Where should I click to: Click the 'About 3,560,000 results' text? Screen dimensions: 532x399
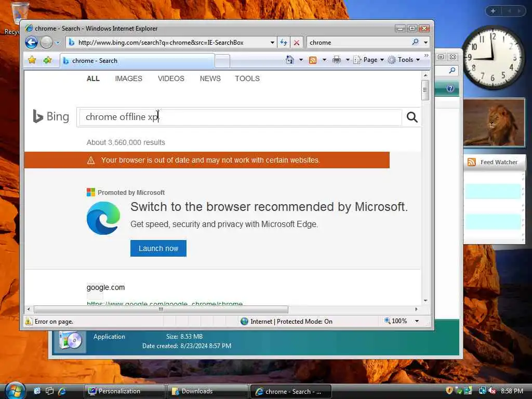[x=126, y=142]
